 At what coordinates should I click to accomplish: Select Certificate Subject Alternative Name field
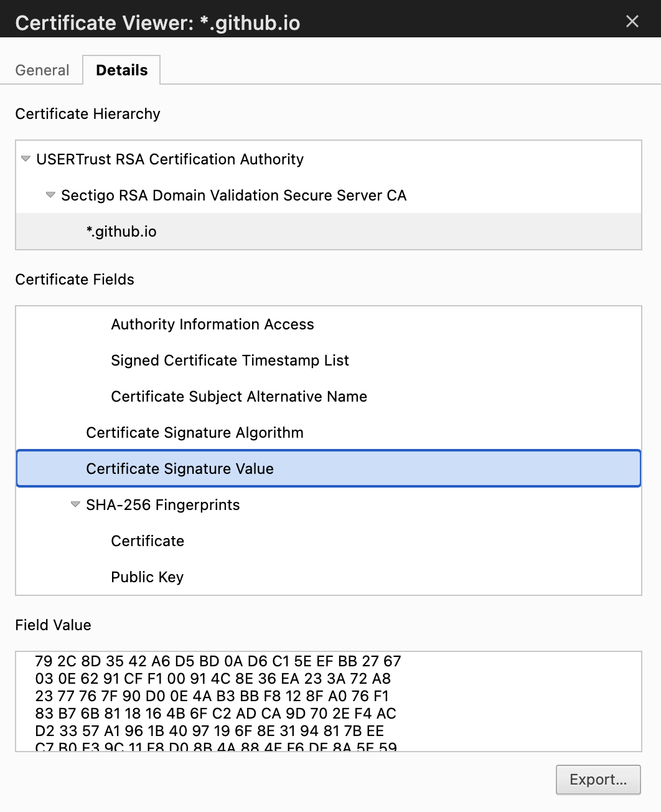[x=329, y=397]
